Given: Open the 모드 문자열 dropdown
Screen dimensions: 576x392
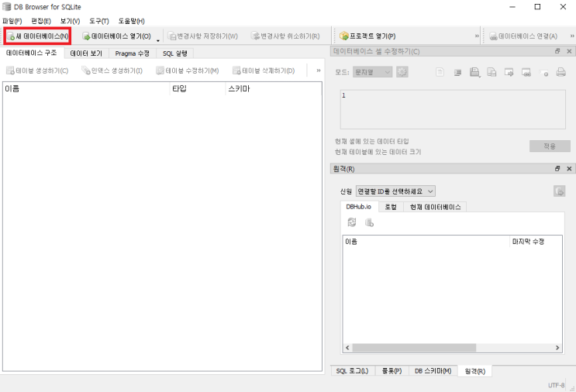Looking at the screenshot, I should pos(372,72).
